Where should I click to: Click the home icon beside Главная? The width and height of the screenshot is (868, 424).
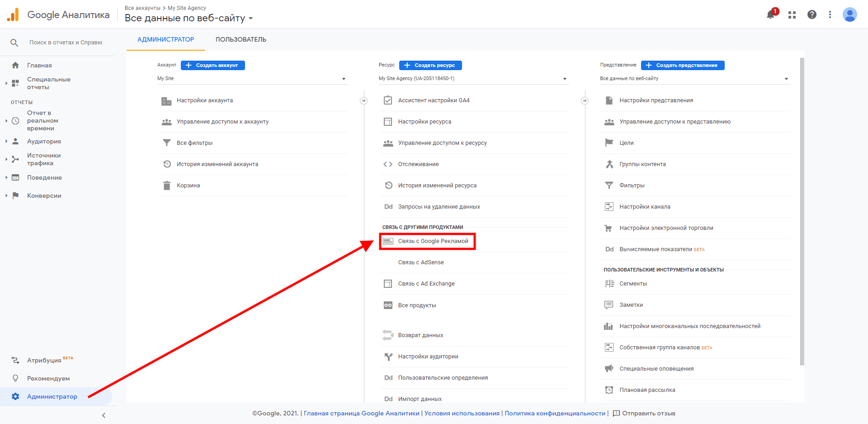point(15,65)
